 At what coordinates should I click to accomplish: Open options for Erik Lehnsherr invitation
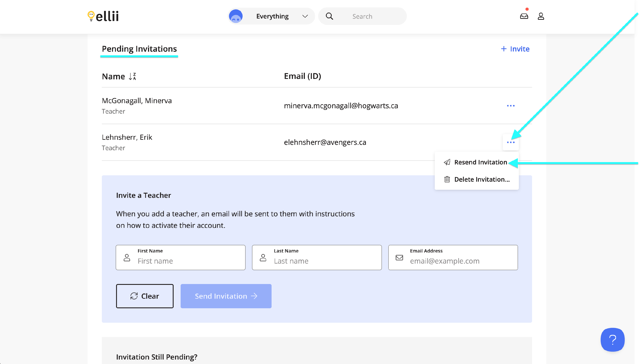(510, 142)
